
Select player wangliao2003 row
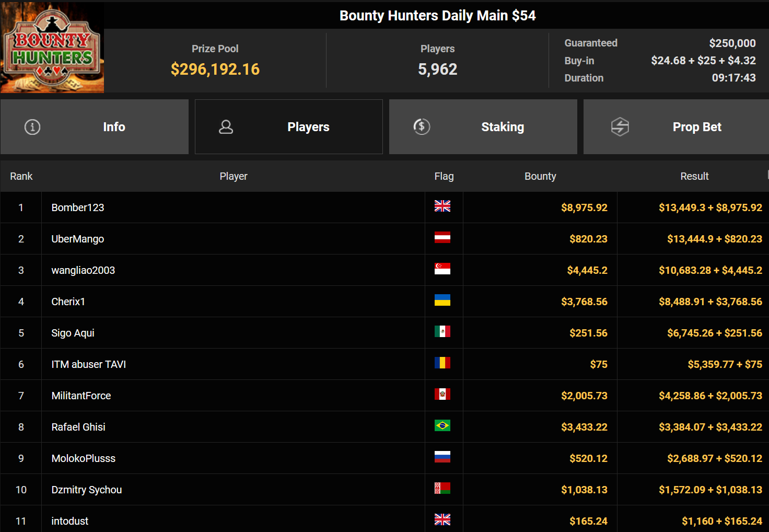coord(83,270)
